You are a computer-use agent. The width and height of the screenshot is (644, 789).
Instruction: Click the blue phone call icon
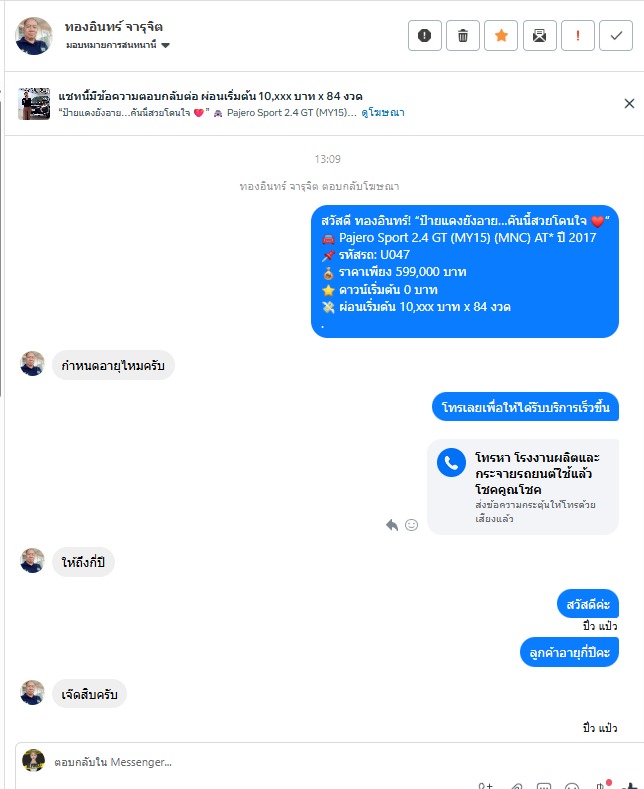(451, 462)
